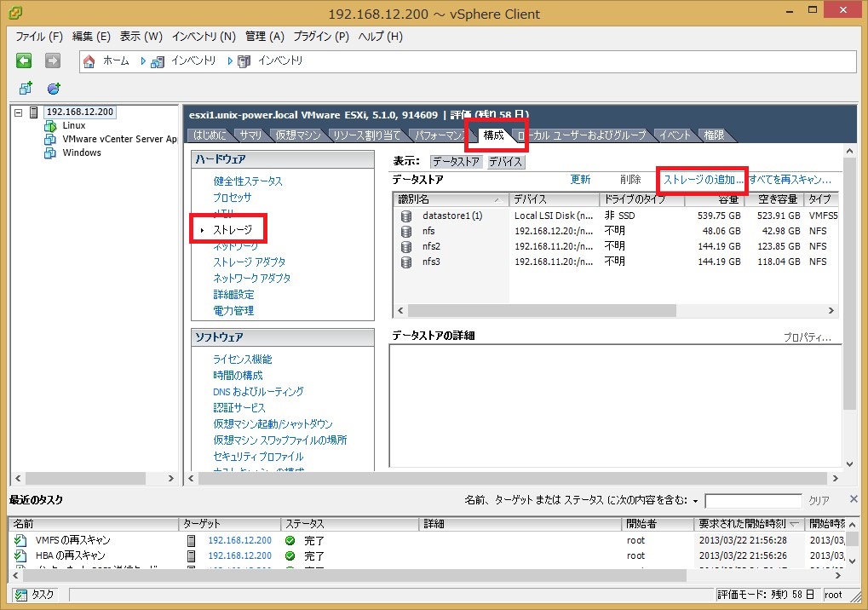Screen dimensions: 868x610
Task: Switch to the 仮想マシン tab
Action: pos(298,135)
